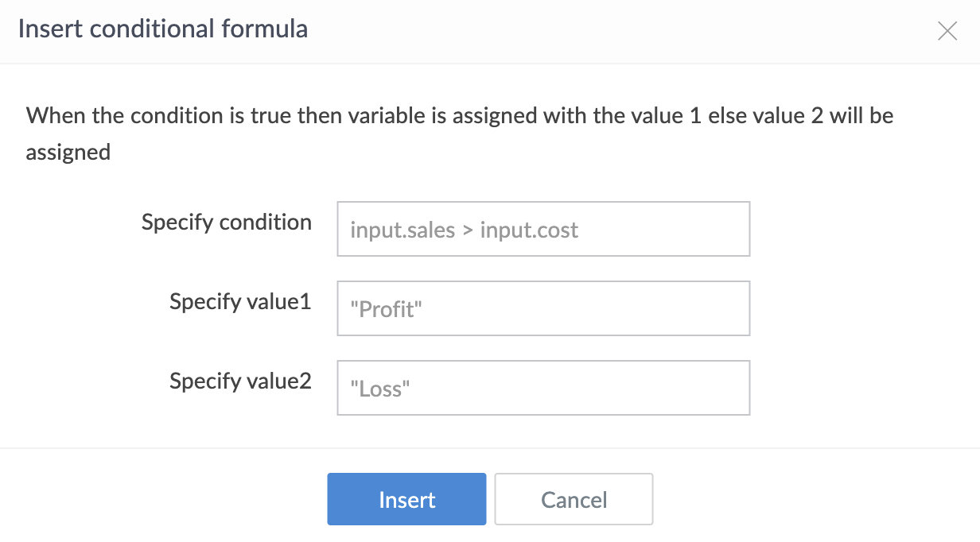Click the "Specify value1" label
The width and height of the screenshot is (980, 542).
[x=240, y=301]
